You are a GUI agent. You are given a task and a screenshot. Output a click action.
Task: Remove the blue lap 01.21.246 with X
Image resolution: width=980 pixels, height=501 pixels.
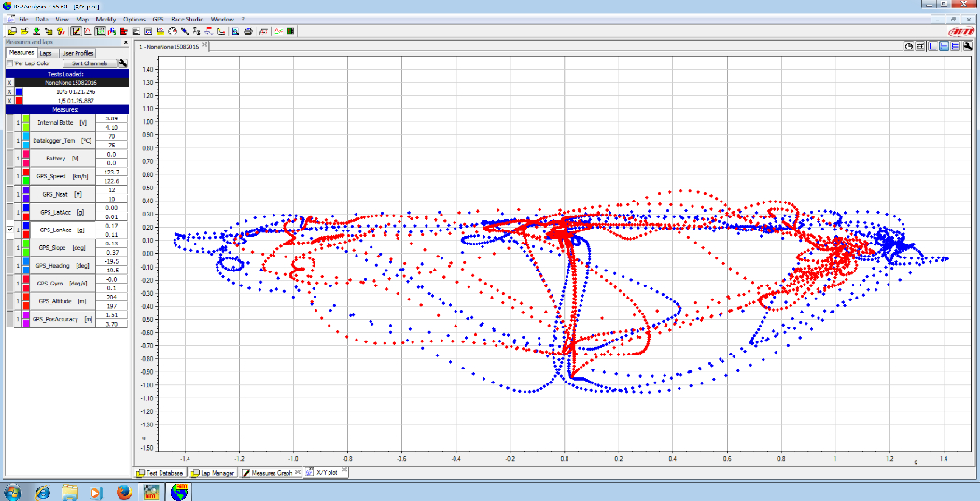(9, 91)
